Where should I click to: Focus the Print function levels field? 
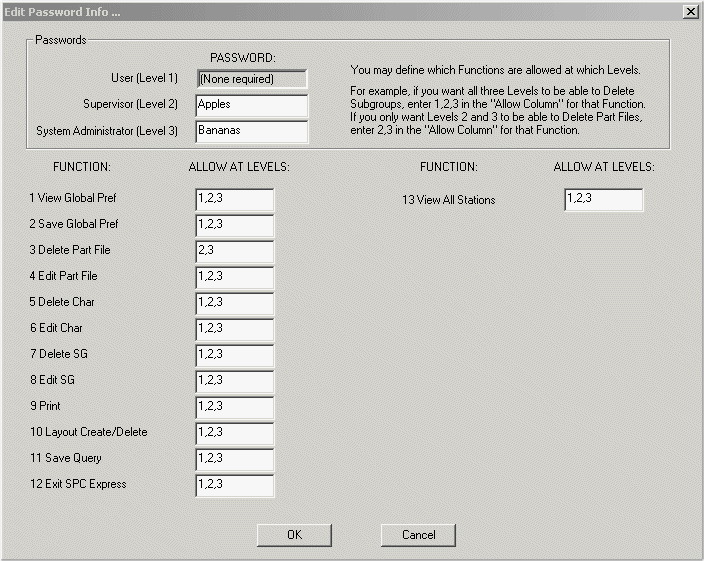(x=235, y=407)
